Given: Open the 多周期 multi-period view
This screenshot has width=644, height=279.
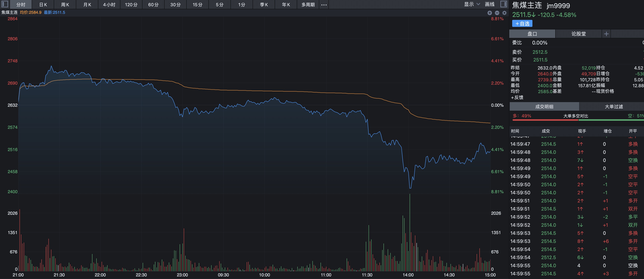Looking at the screenshot, I should tap(308, 5).
